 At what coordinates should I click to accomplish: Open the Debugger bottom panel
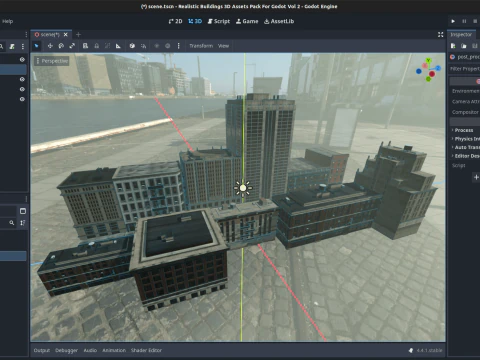point(66,350)
